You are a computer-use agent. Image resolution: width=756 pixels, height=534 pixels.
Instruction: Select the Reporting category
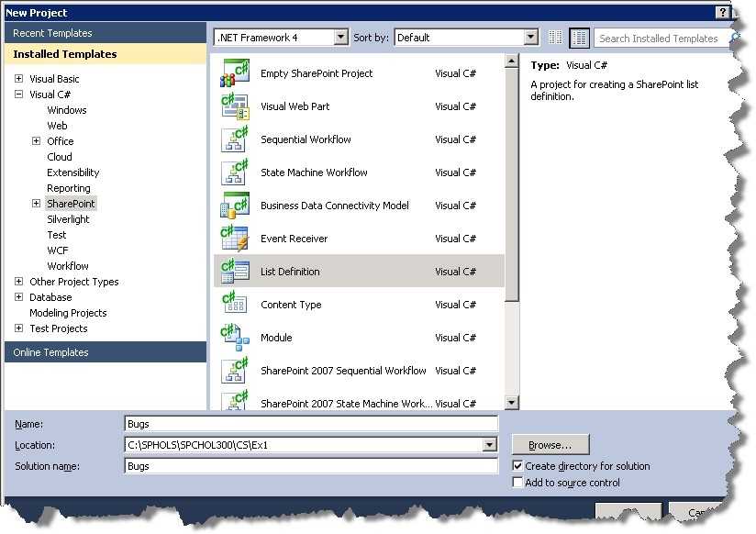click(x=69, y=188)
